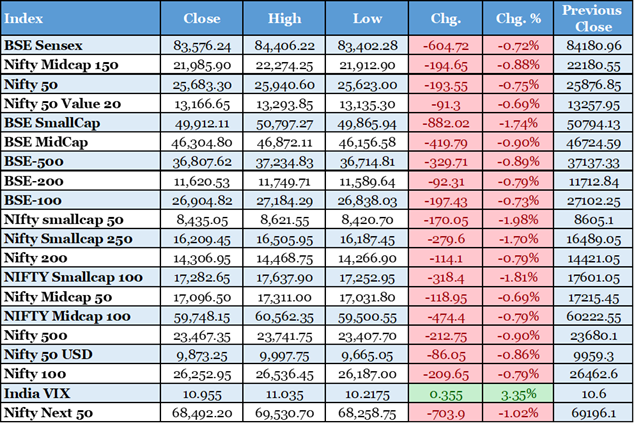Click the High column header
Screen dimensions: 634x423
tap(285, 18)
